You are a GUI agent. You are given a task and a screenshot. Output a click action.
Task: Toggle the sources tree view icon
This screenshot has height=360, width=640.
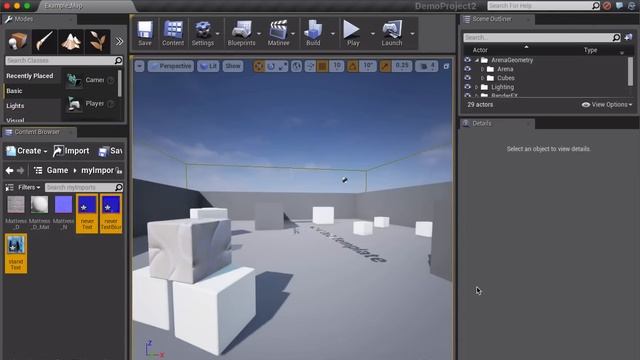(38, 171)
